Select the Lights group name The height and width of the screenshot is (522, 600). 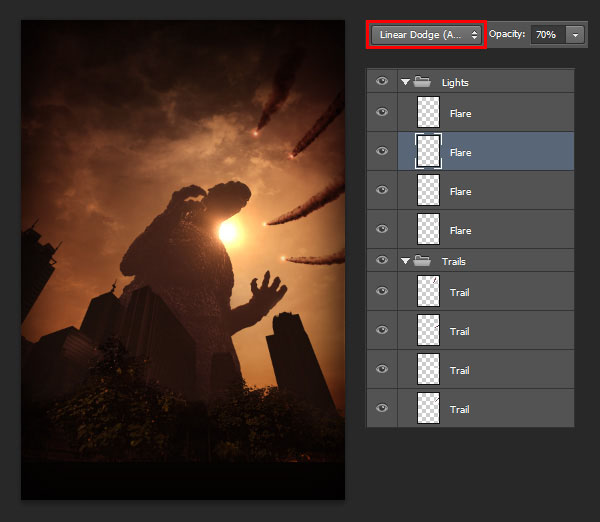click(455, 83)
